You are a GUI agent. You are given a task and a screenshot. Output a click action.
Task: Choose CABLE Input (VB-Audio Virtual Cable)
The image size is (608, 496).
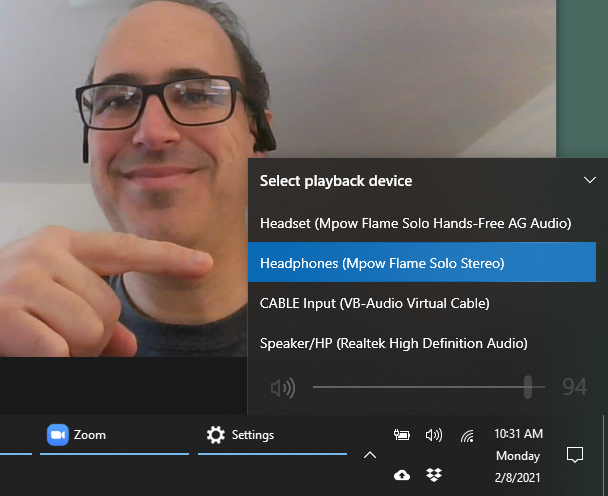(422, 303)
